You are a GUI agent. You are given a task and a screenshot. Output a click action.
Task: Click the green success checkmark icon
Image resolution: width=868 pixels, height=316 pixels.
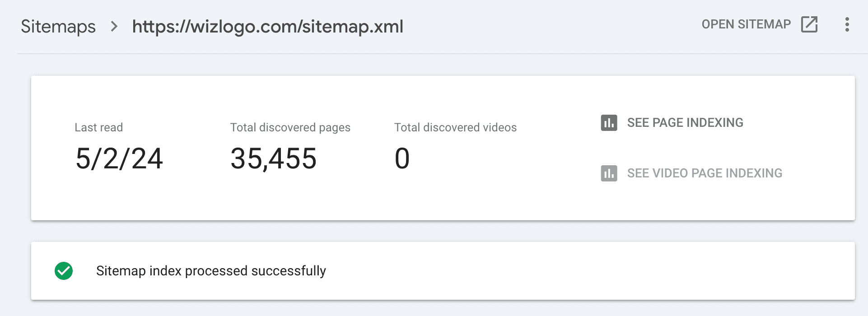tap(64, 271)
